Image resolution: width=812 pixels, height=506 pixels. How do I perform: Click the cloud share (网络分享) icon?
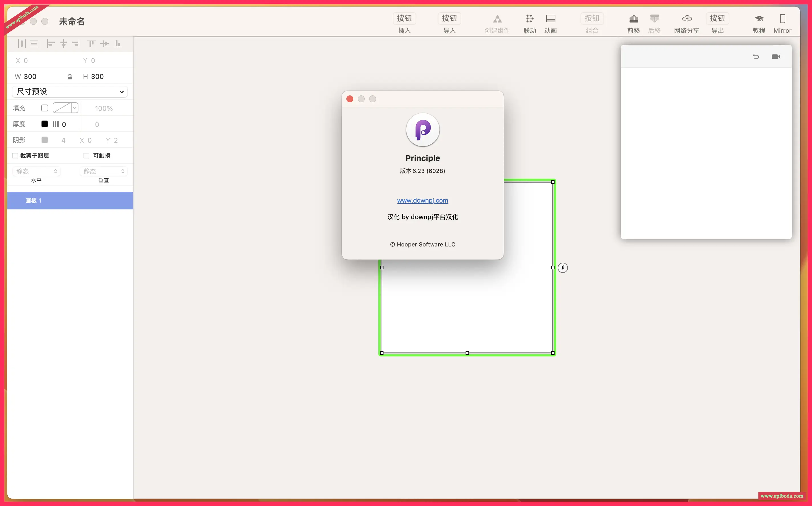point(687,19)
